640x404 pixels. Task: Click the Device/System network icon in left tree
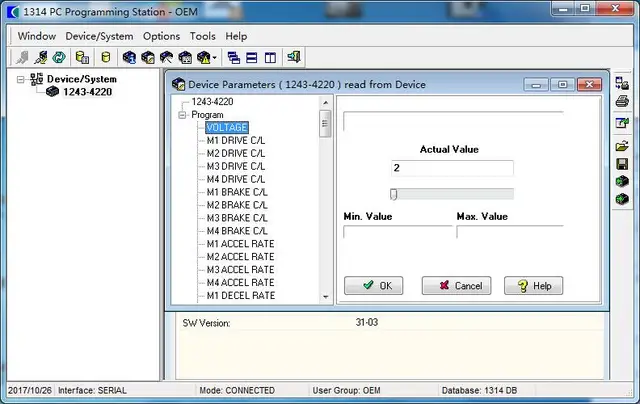(x=36, y=79)
